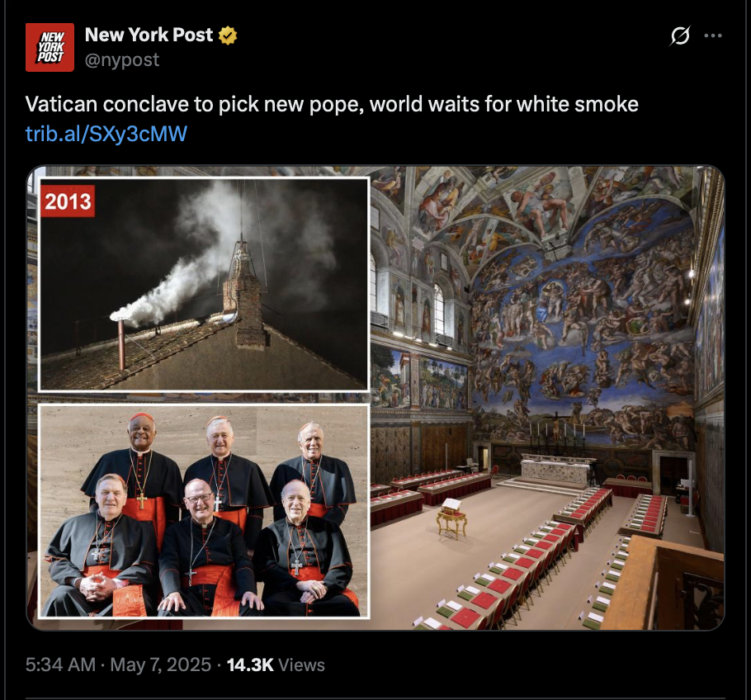The height and width of the screenshot is (700, 751).
Task: Open the Sistine Chapel interior photo
Action: 546,398
